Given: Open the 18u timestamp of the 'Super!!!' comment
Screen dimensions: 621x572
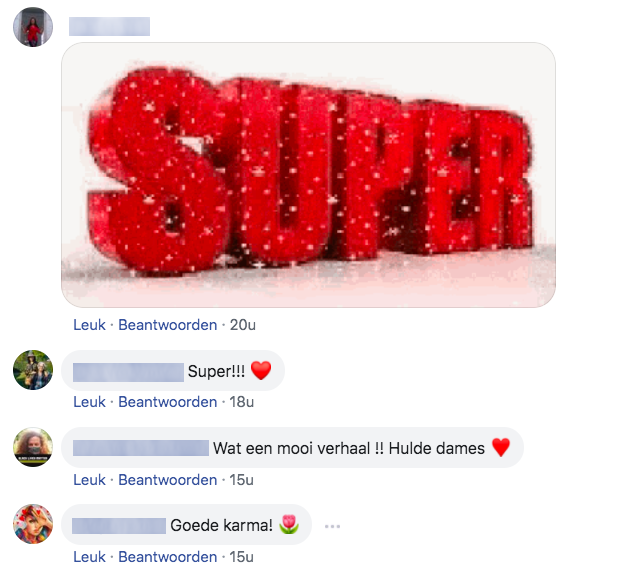Looking at the screenshot, I should 242,402.
